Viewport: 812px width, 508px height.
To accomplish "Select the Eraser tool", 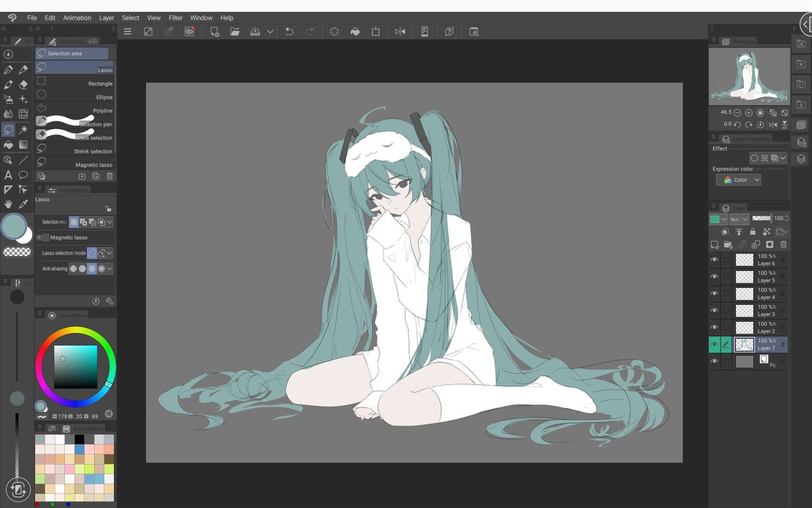I will click(x=24, y=85).
